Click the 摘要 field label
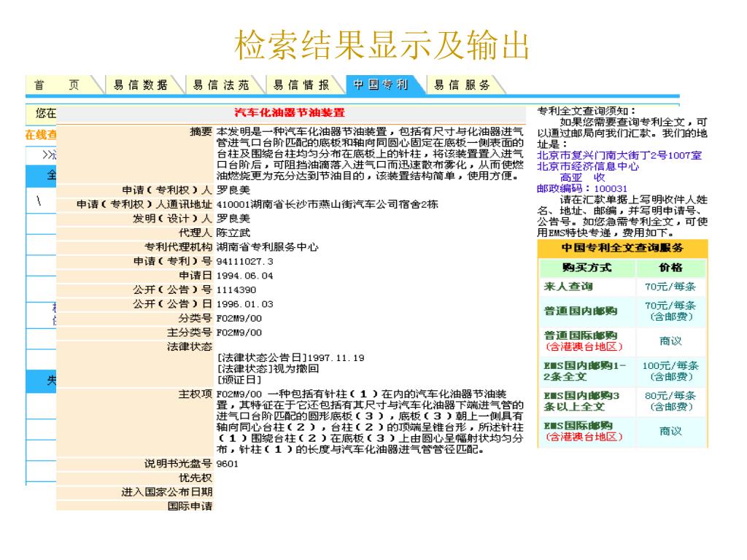This screenshot has height=560, width=747. point(201,131)
